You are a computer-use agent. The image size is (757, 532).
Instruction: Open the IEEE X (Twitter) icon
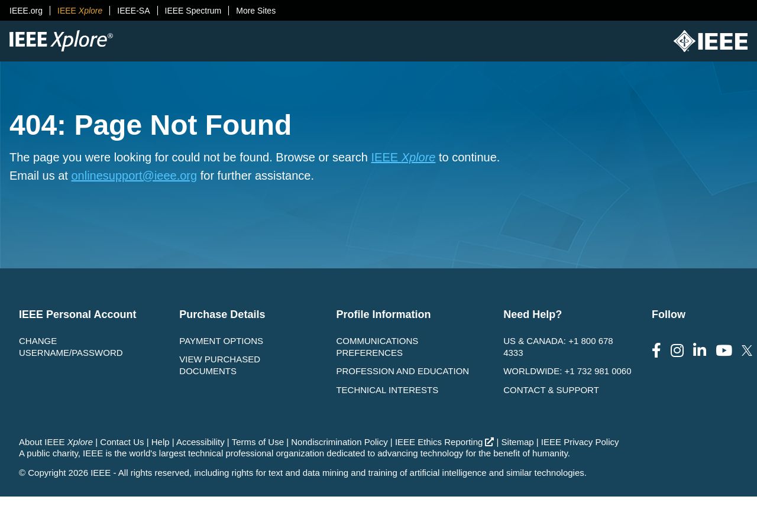[747, 351]
